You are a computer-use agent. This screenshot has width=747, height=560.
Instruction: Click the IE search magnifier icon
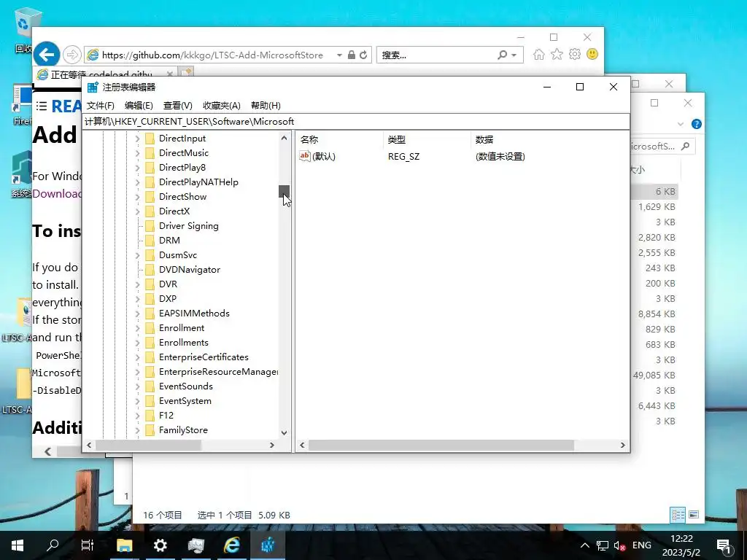pos(502,55)
